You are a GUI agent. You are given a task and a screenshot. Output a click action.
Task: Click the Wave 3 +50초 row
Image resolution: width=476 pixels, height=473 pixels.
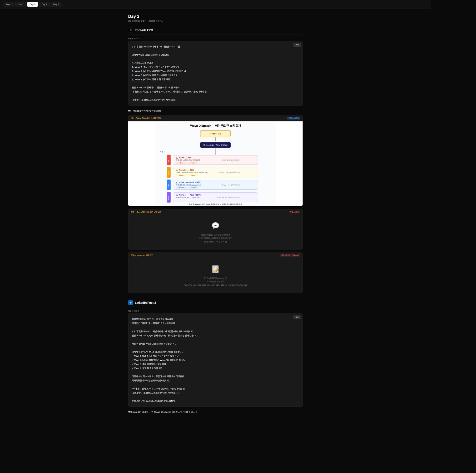[215, 185]
